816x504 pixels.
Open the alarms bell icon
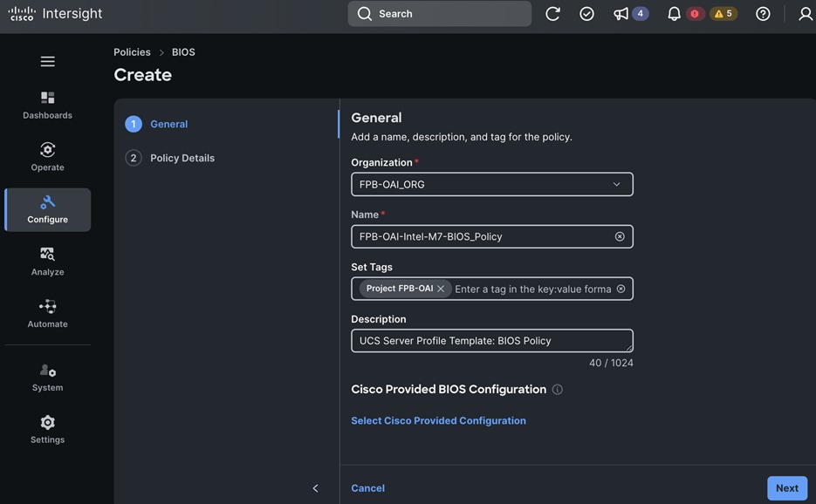coord(674,14)
